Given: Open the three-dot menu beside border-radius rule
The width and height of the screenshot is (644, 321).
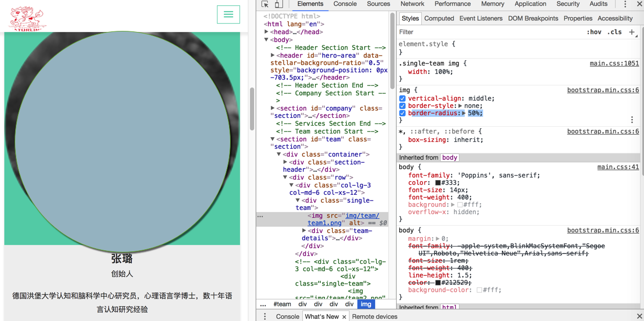Looking at the screenshot, I should pyautogui.click(x=632, y=119).
